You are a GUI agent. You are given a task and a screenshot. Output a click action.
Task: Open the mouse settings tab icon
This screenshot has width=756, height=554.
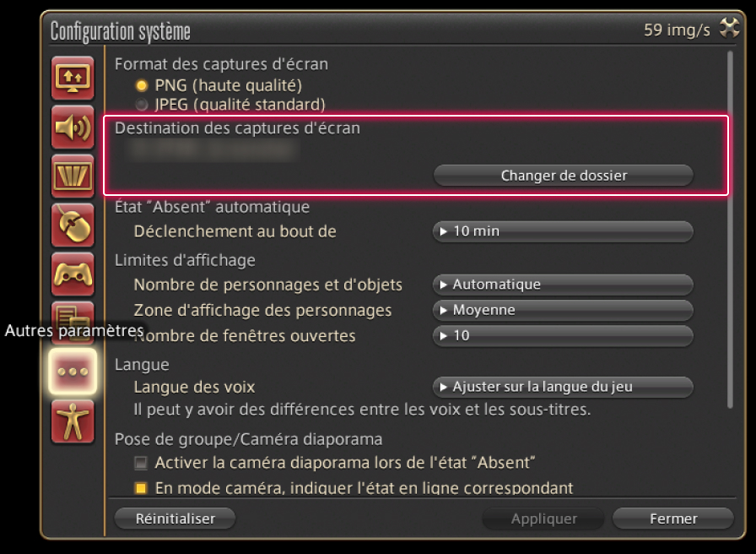pyautogui.click(x=73, y=225)
